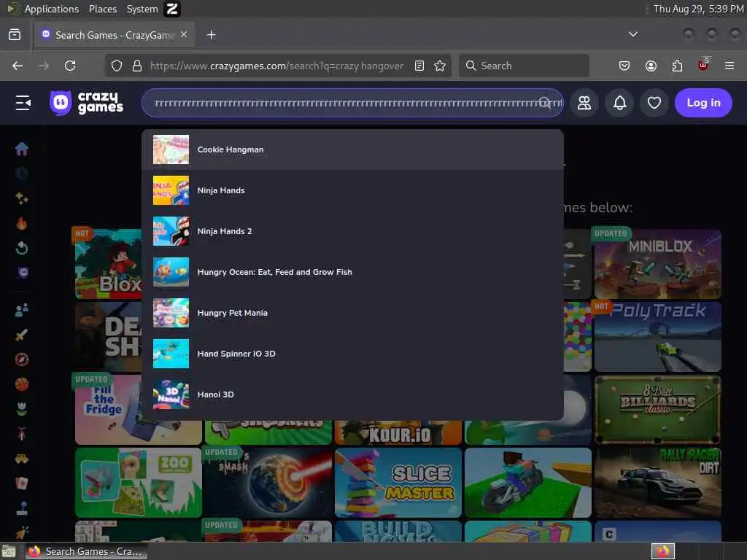Bookmark this page with star icon
The image size is (747, 560).
tap(440, 66)
